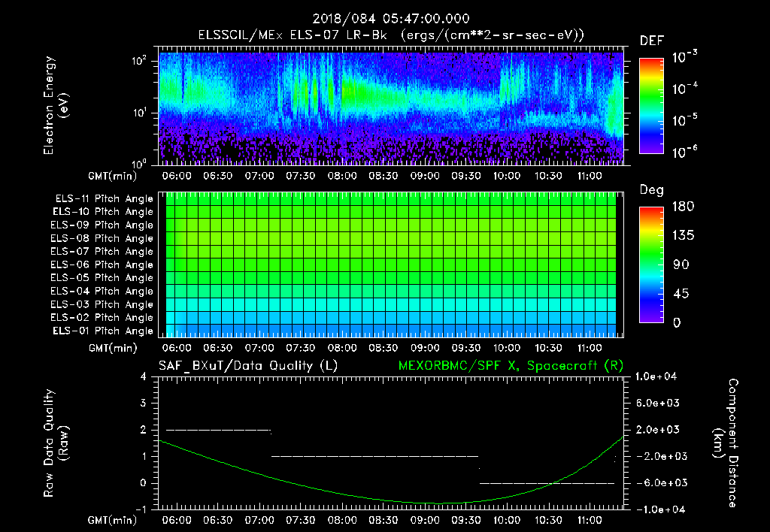Click the data quality line segment at level 2
Image resolution: width=770 pixels, height=532 pixels.
tap(217, 430)
